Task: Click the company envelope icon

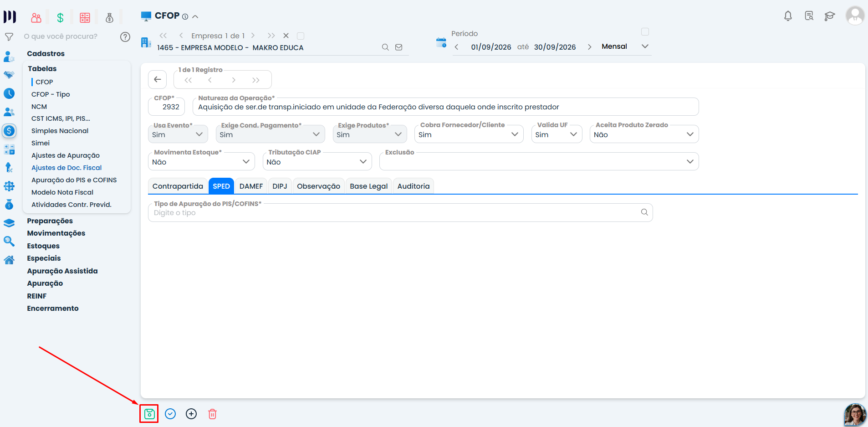Action: [x=399, y=47]
